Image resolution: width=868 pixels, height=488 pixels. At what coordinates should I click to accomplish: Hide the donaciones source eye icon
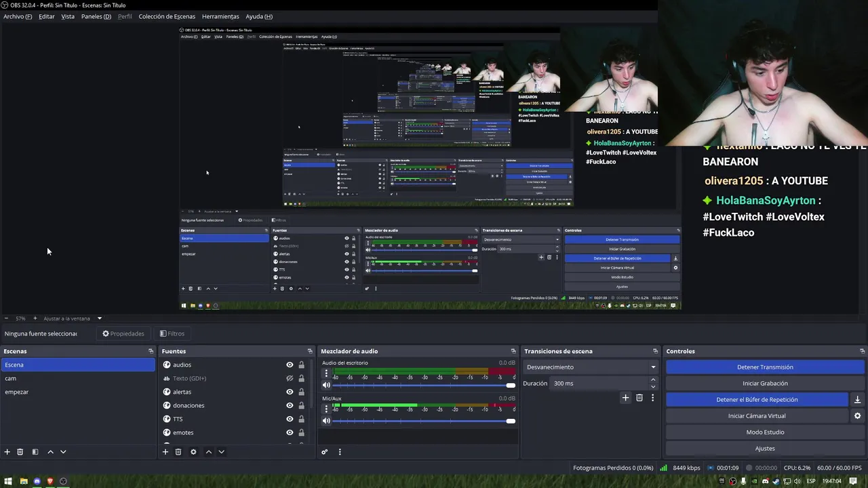[290, 405]
